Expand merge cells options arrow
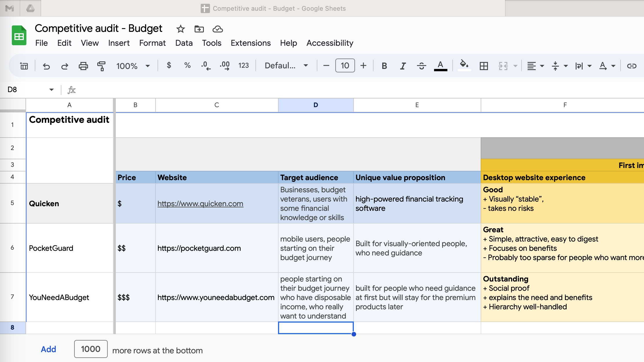This screenshot has height=362, width=644. (x=515, y=66)
